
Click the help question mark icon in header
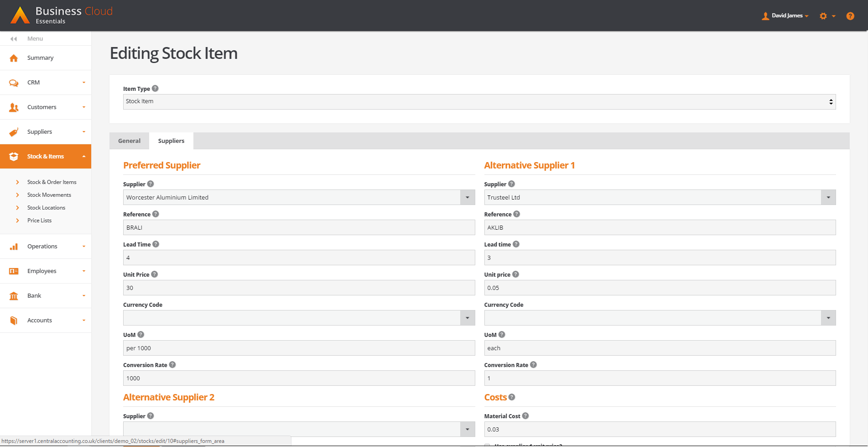(850, 16)
